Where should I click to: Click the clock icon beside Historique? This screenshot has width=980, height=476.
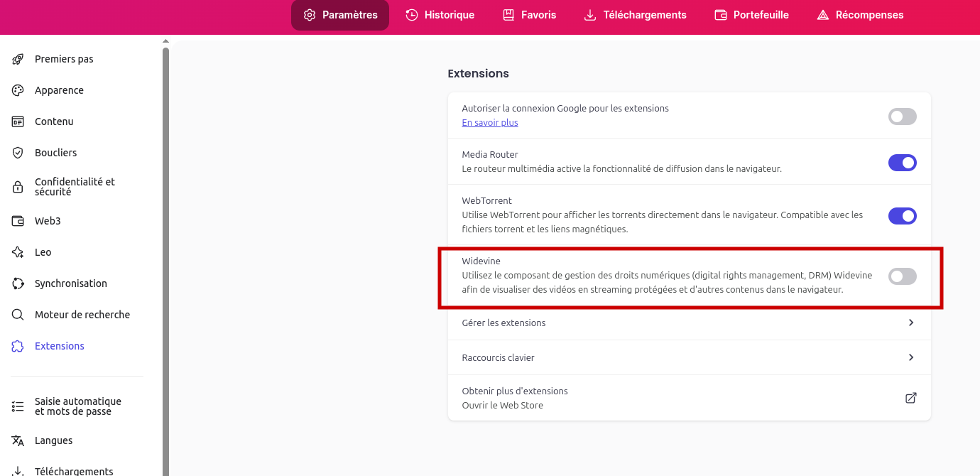pos(412,15)
